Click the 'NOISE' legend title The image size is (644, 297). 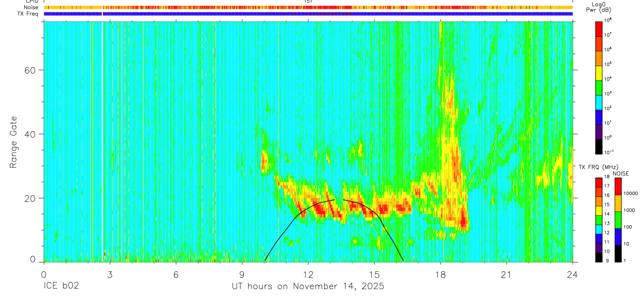(x=620, y=173)
